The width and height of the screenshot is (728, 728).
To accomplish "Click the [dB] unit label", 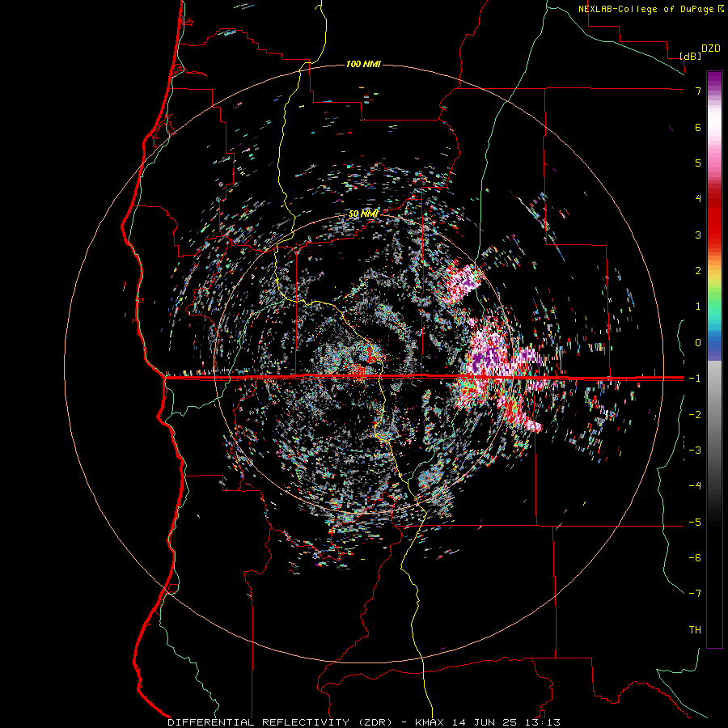I will click(691, 56).
